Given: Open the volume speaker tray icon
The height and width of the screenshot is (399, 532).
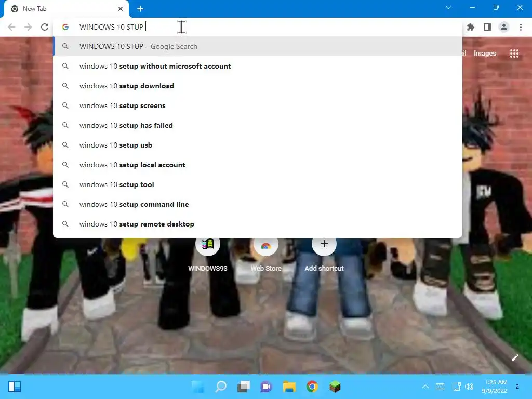Looking at the screenshot, I should 469,387.
